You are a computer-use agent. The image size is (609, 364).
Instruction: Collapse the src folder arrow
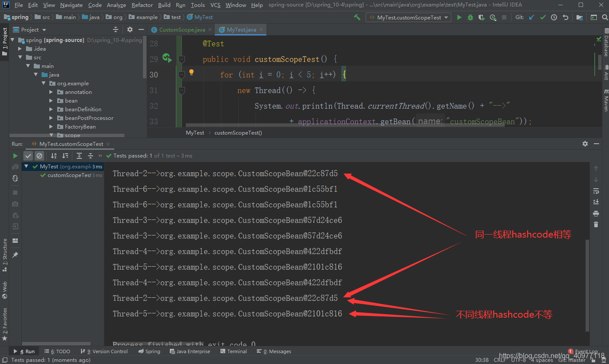20,57
